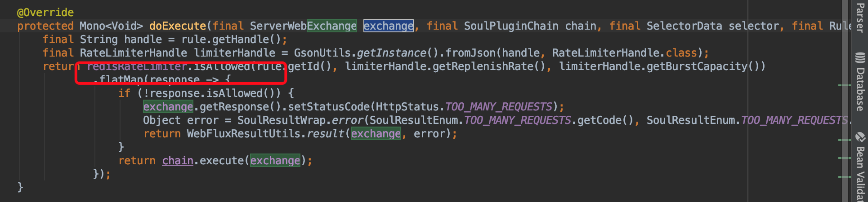Click HttpStatus.TOO_MANY_REQUESTS constant

click(464, 107)
